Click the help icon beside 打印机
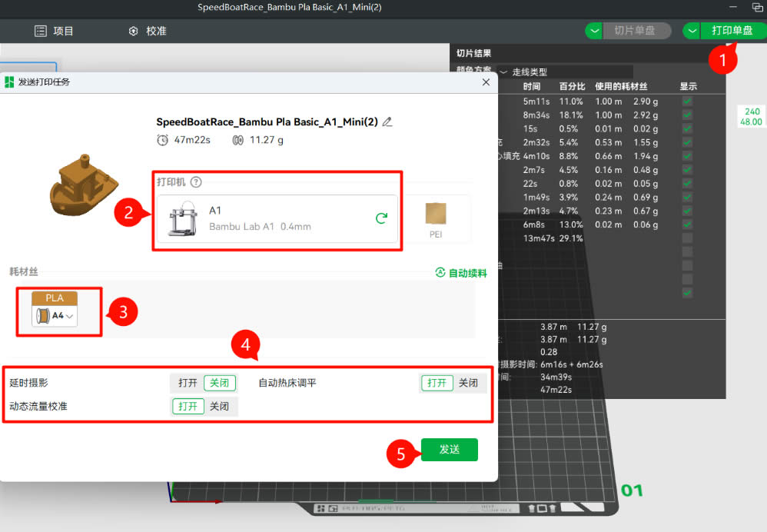Image resolution: width=767 pixels, height=532 pixels. [196, 182]
